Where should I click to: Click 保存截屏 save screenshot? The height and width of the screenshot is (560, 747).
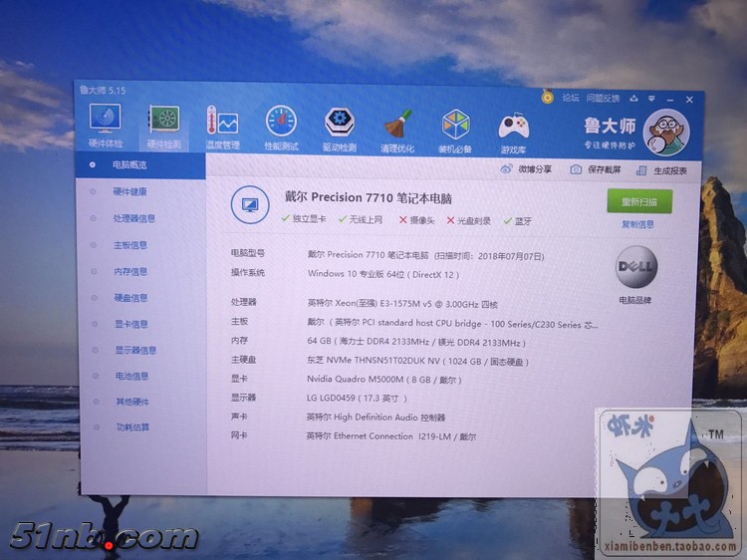click(x=596, y=169)
